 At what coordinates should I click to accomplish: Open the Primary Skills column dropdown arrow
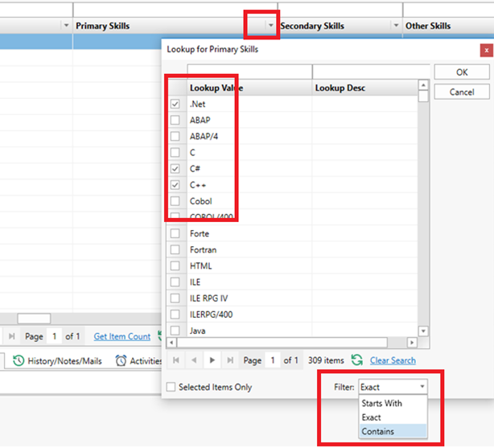[270, 25]
